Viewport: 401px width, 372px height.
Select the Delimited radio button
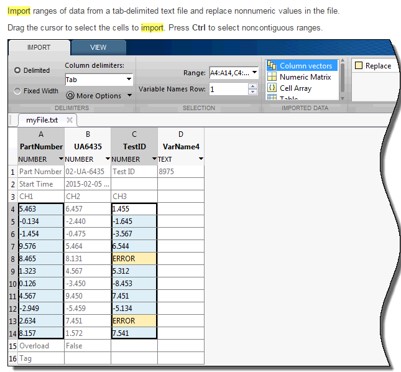click(x=17, y=70)
